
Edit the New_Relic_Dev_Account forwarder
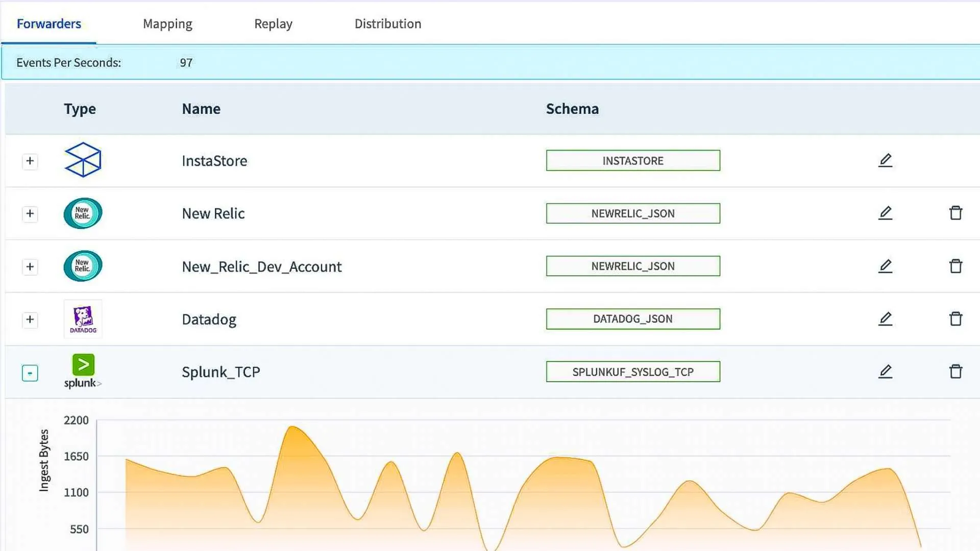885,266
